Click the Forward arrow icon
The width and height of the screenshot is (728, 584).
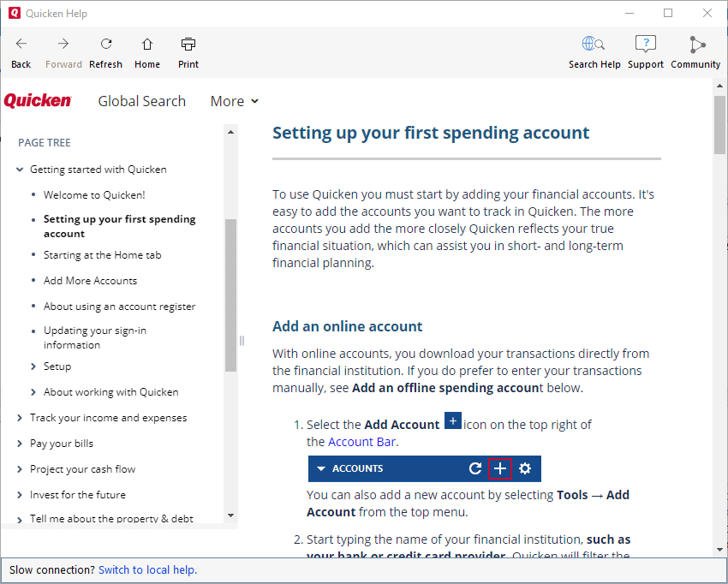click(63, 44)
